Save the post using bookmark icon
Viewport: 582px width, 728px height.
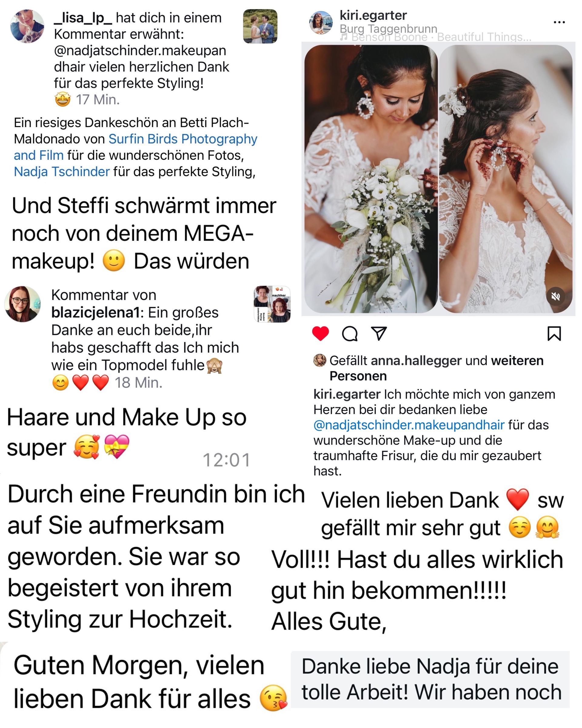click(x=554, y=334)
